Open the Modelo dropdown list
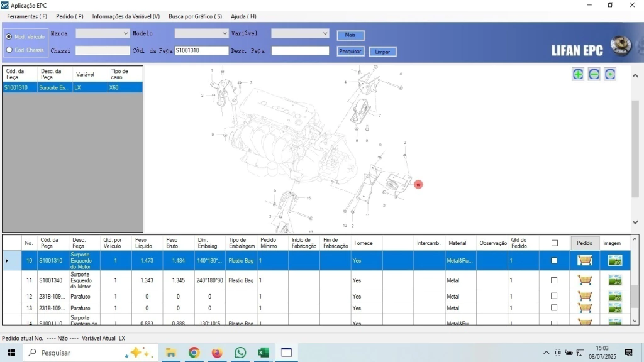644x362 pixels. point(225,33)
